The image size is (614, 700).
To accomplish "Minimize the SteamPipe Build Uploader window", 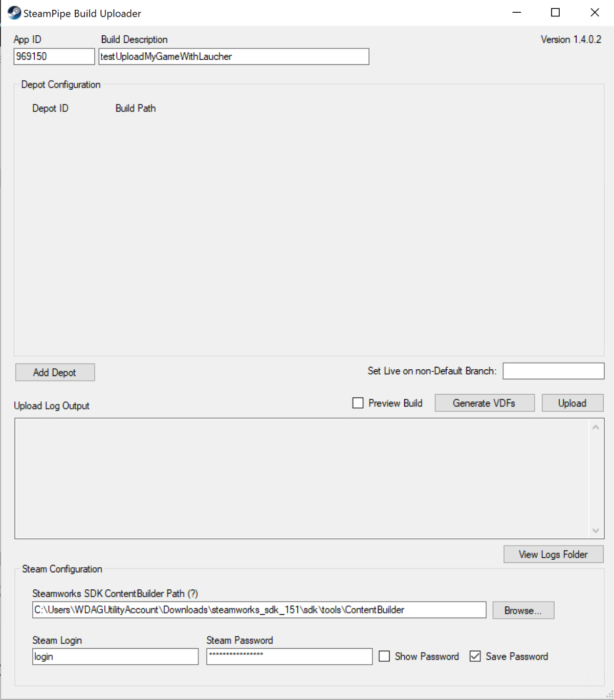I will 517,13.
